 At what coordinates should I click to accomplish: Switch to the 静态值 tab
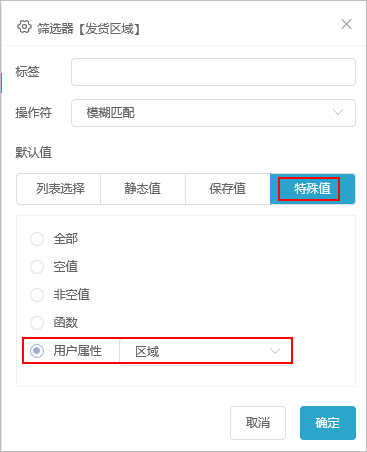143,189
